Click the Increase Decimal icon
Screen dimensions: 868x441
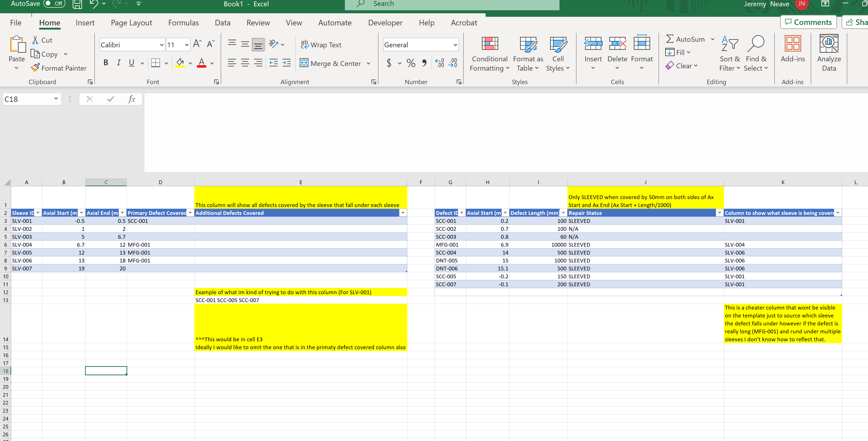439,63
